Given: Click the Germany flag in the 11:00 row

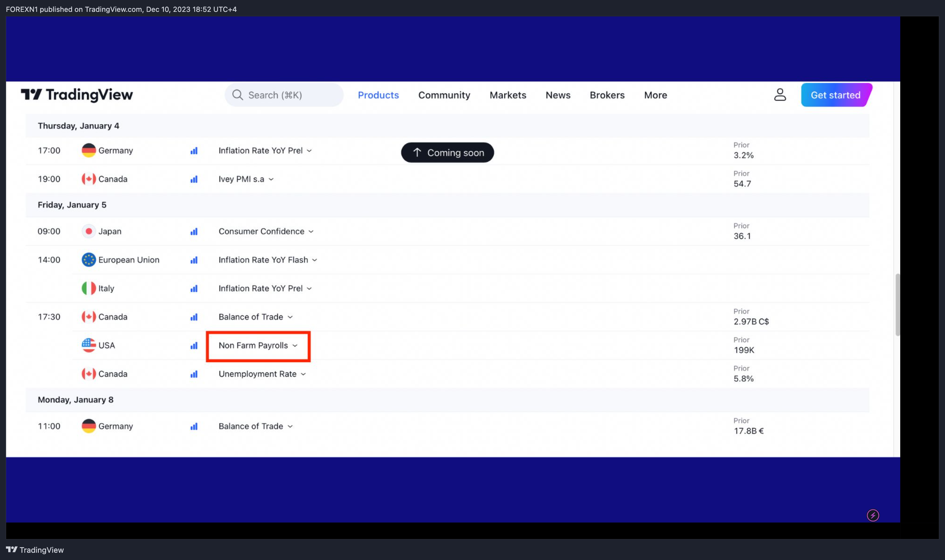Looking at the screenshot, I should (x=89, y=426).
